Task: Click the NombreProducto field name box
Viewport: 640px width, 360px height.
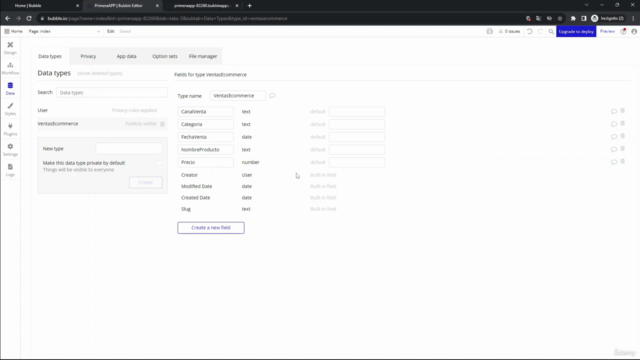Action: 205,149
